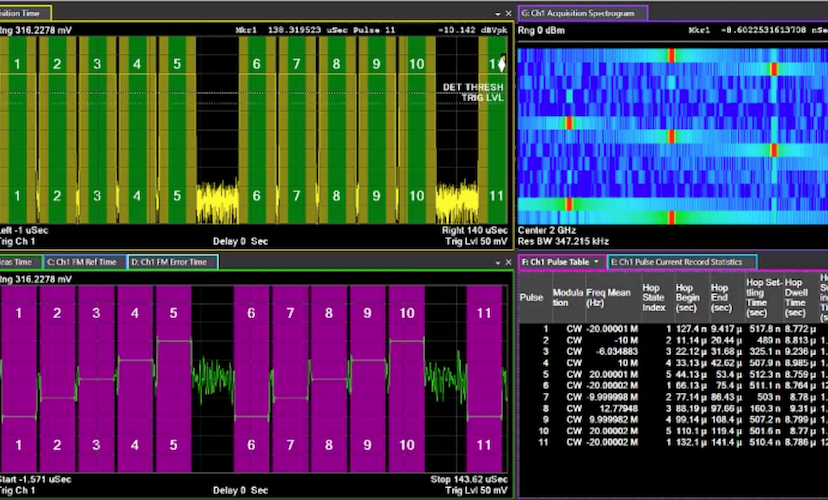Select the Mkr1 diamond marker on pulse 11
Image resolution: width=828 pixels, height=500 pixels.
502,64
